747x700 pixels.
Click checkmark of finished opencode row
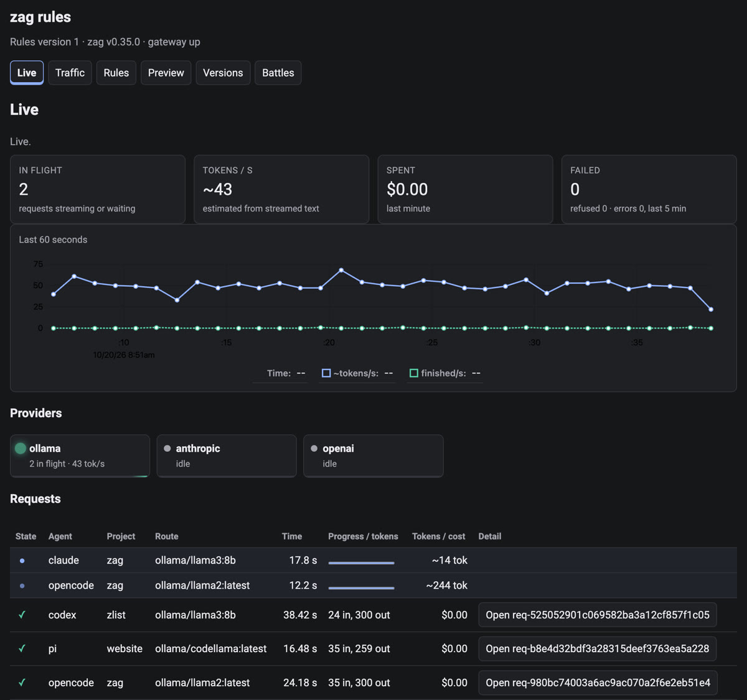(x=22, y=683)
